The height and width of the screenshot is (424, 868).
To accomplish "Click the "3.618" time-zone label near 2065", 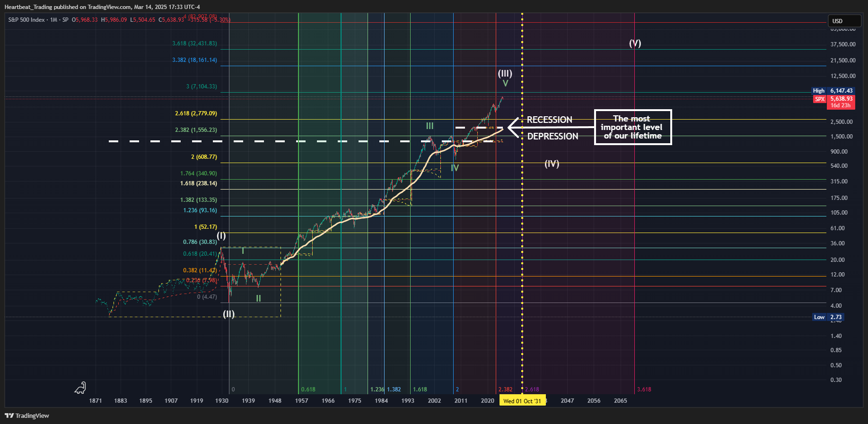I will point(644,389).
